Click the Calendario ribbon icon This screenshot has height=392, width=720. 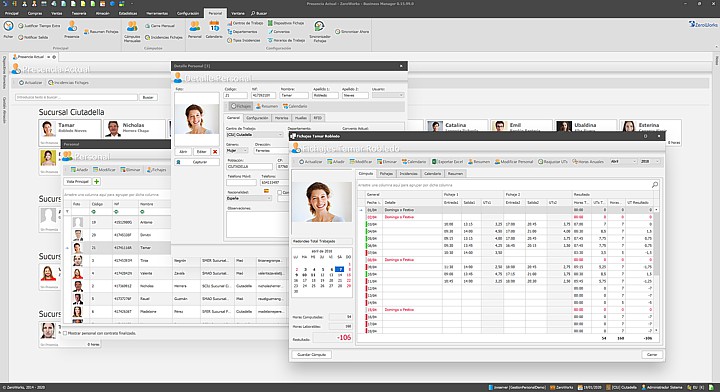click(x=214, y=29)
